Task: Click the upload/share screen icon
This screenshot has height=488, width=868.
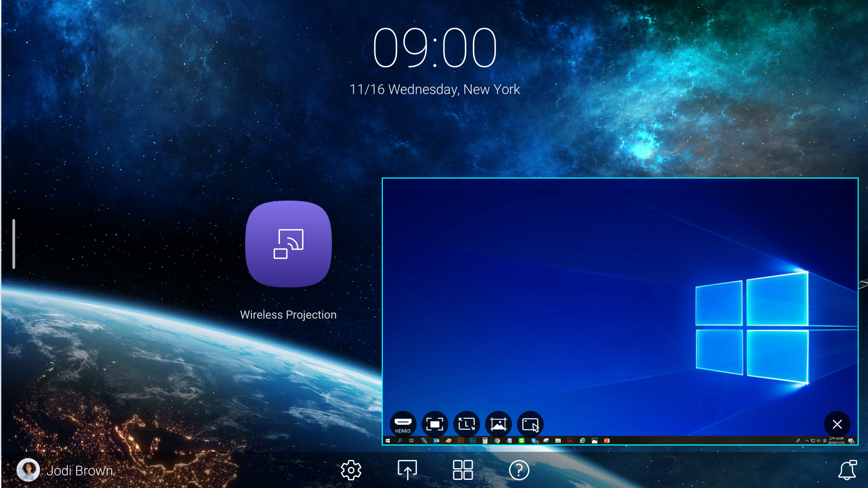Action: coord(407,470)
